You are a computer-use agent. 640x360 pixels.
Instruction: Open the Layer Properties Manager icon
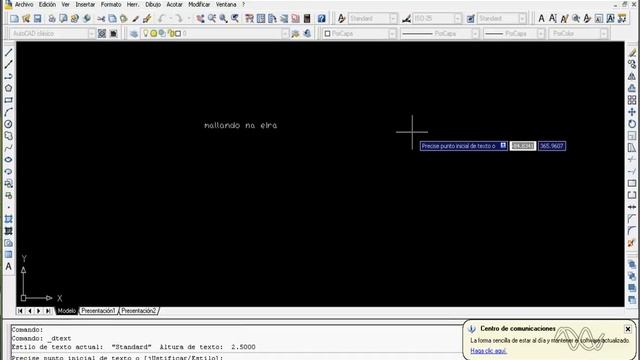tap(134, 33)
